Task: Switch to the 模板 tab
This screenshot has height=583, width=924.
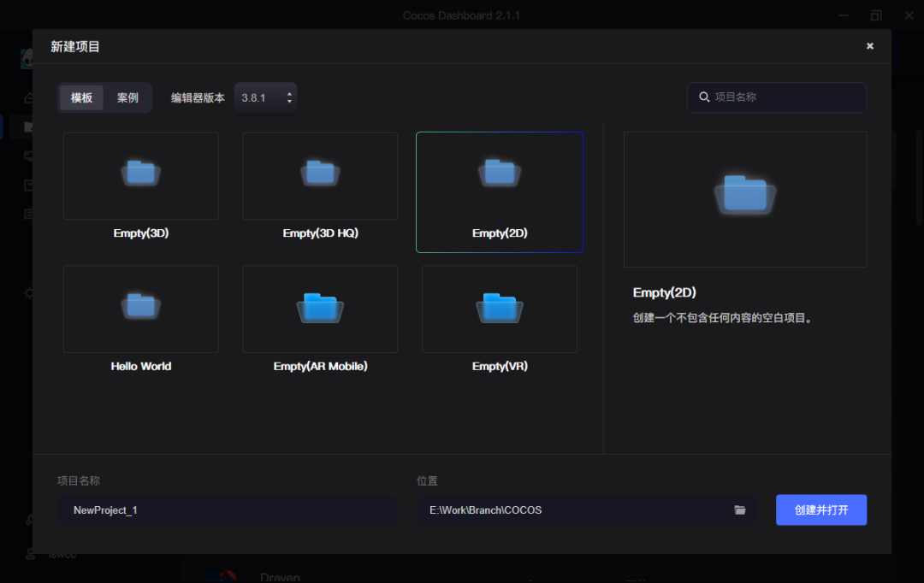Action: pos(81,97)
